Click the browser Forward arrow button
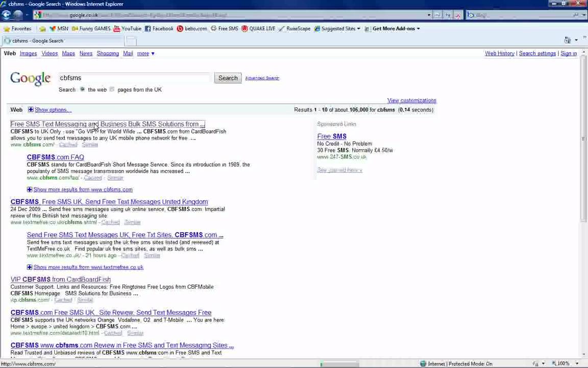The width and height of the screenshot is (588, 368). pyautogui.click(x=18, y=15)
